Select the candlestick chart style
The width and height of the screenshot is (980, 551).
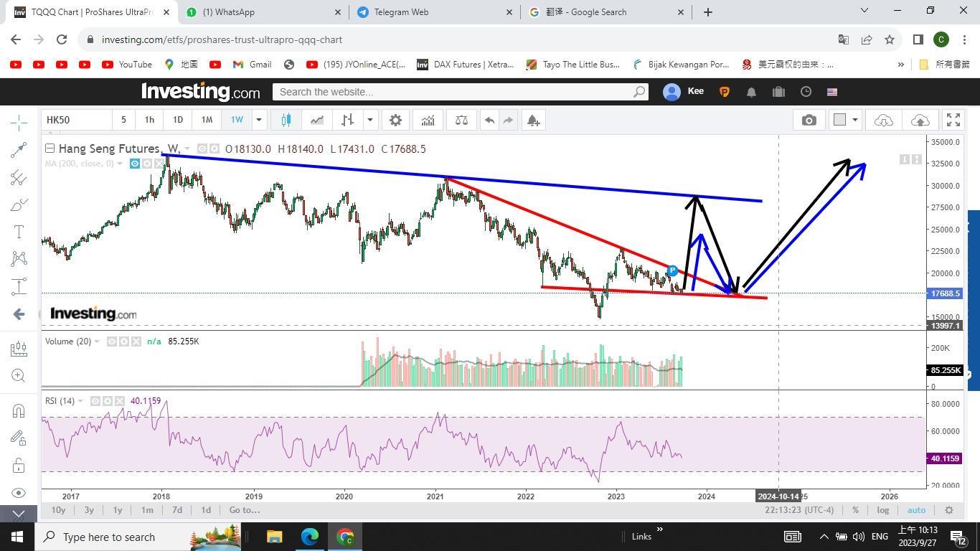286,120
